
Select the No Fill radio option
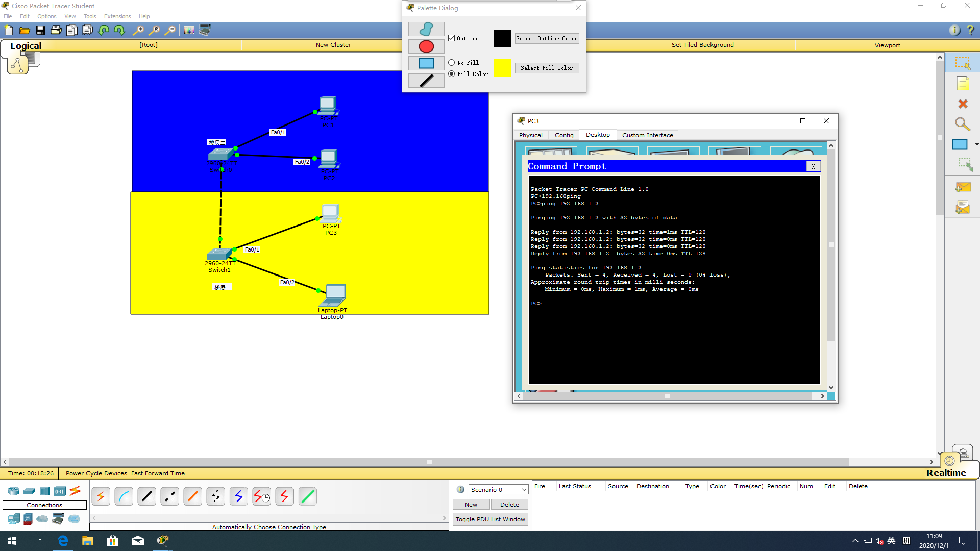click(x=452, y=63)
